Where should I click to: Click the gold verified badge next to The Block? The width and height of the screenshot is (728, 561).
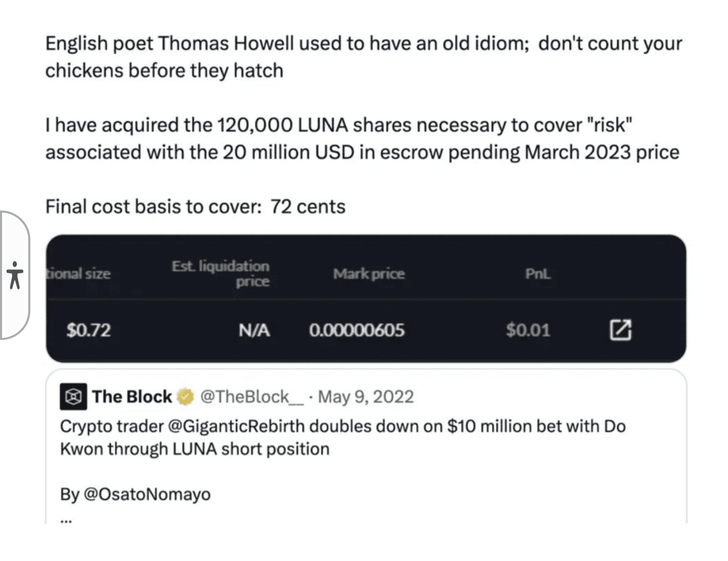click(x=185, y=397)
